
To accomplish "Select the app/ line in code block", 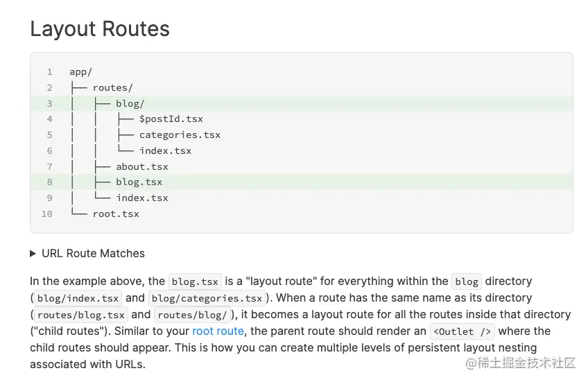I will coord(80,72).
